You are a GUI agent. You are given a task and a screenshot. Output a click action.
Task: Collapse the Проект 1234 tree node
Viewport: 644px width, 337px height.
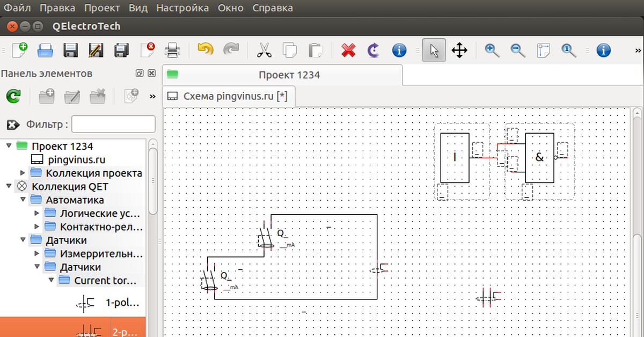(9, 146)
